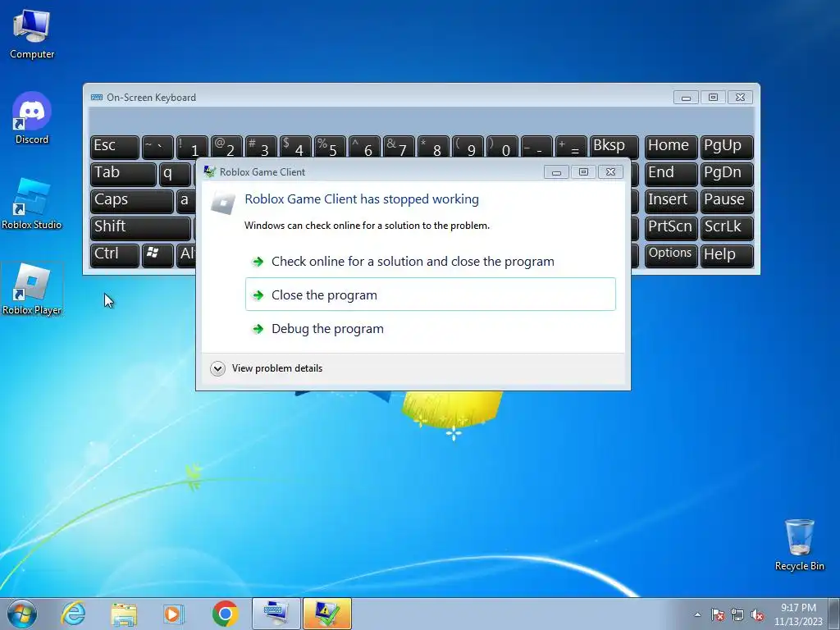Tap the 7 key on On-Screen Keyboard

[399, 147]
